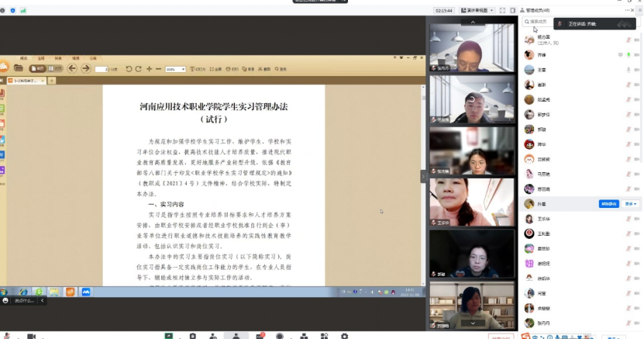
Task: Select the open PDF document tab
Action: [x=25, y=81]
